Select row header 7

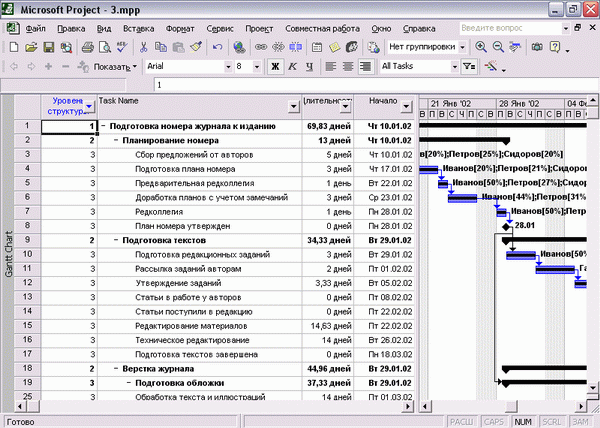(27, 212)
